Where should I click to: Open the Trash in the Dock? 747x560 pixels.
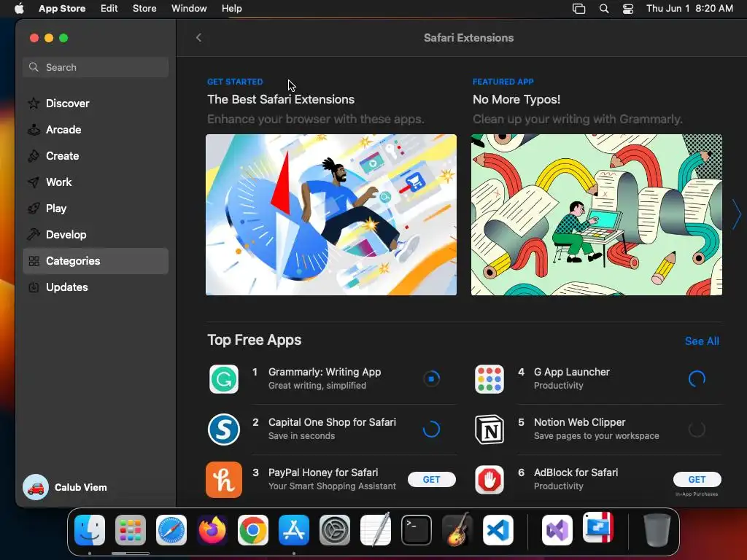[657, 530]
